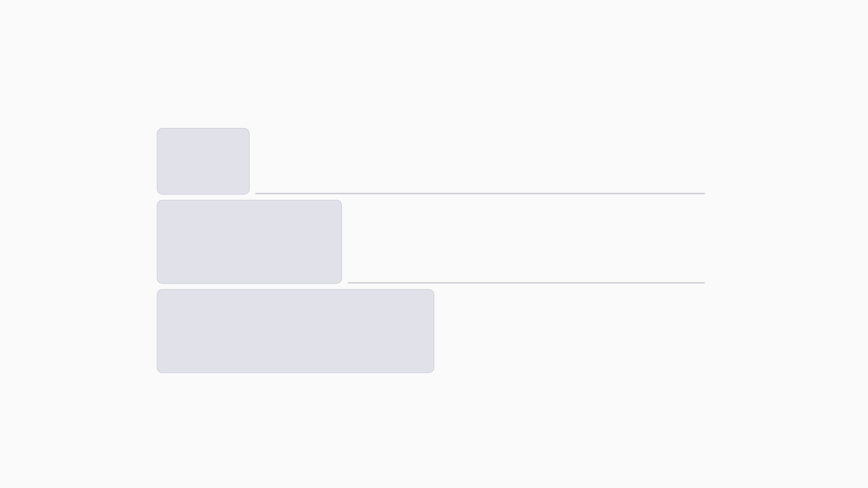
Task: Click the line beside the medium block
Action: pos(526,283)
